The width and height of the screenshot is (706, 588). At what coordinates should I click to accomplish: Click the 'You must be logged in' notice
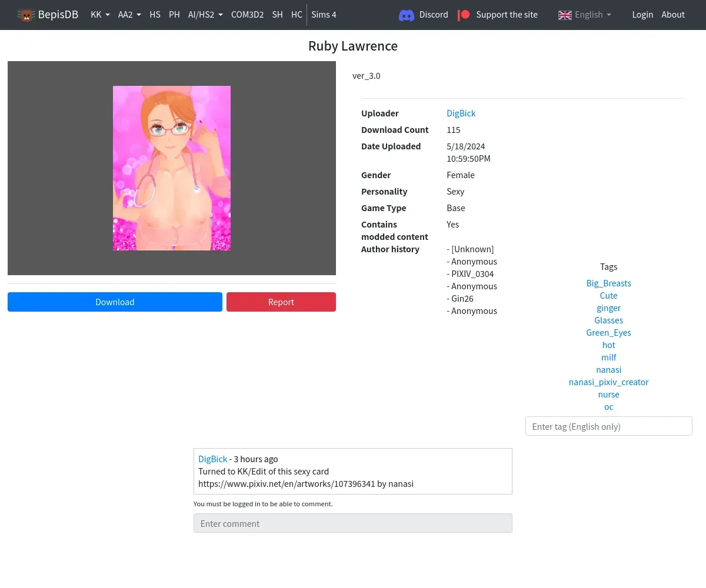pyautogui.click(x=263, y=504)
